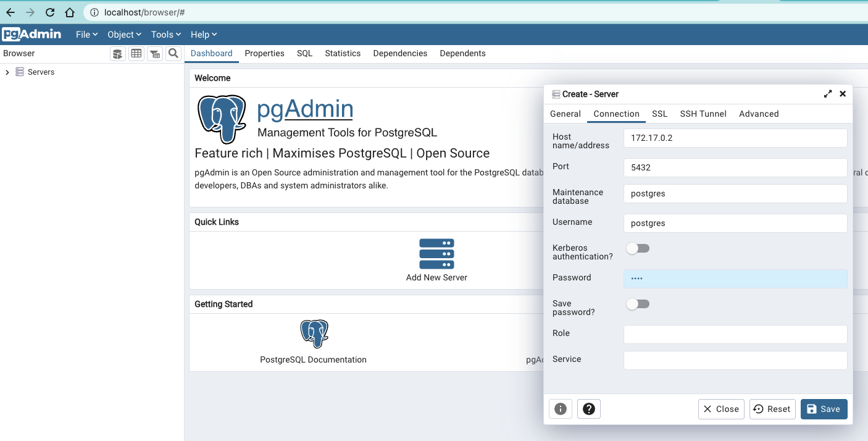Open PostgreSQL Documentation elephant icon
Image resolution: width=868 pixels, height=441 pixels.
coord(314,334)
